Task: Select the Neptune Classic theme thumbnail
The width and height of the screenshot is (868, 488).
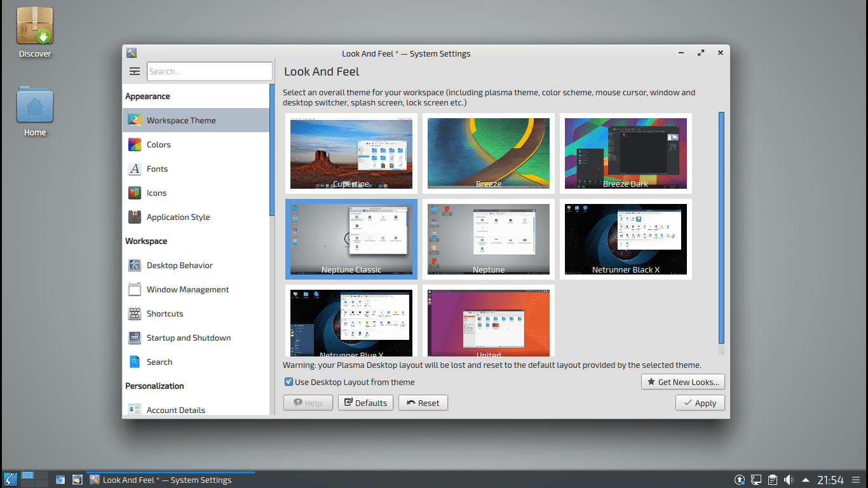Action: pyautogui.click(x=351, y=239)
